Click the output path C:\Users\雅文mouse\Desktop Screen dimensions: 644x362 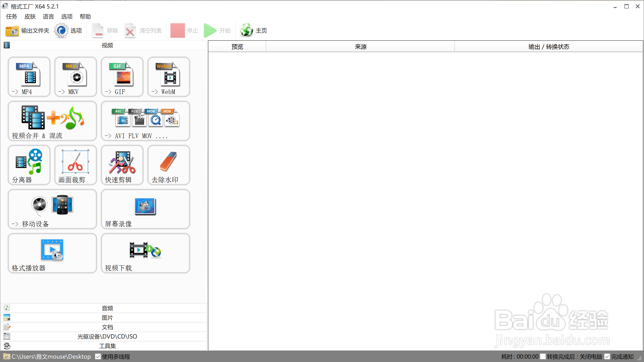51,356
